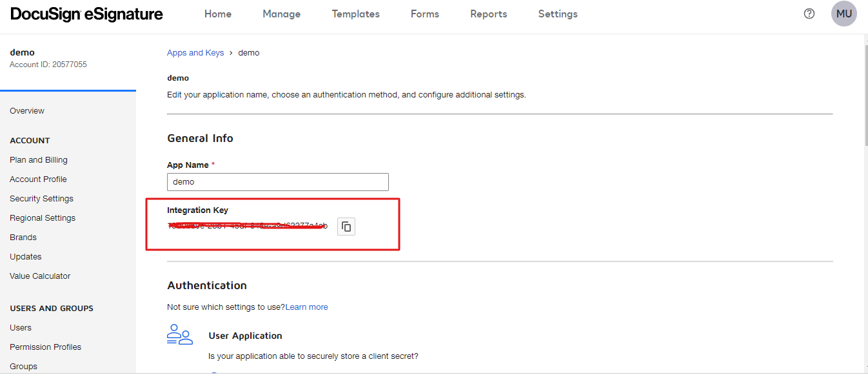Click the DocuSign eSignature logo
Image resolution: width=868 pixels, height=375 pixels.
(86, 14)
